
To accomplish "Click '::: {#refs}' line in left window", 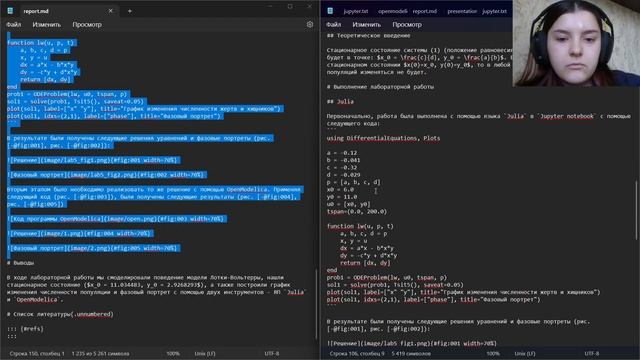I will pyautogui.click(x=25, y=329).
